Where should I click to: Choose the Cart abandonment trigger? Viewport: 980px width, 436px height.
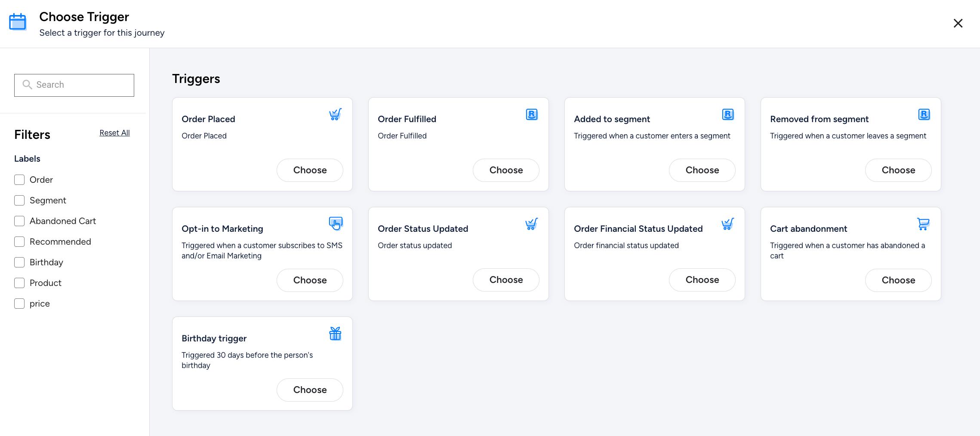pos(898,280)
